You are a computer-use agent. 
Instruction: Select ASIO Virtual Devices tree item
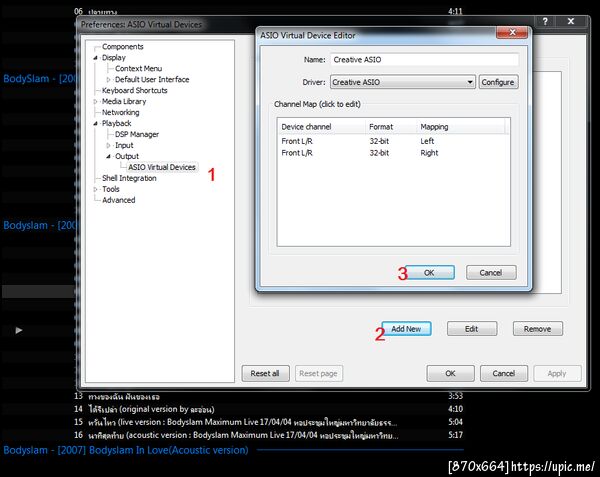[162, 167]
